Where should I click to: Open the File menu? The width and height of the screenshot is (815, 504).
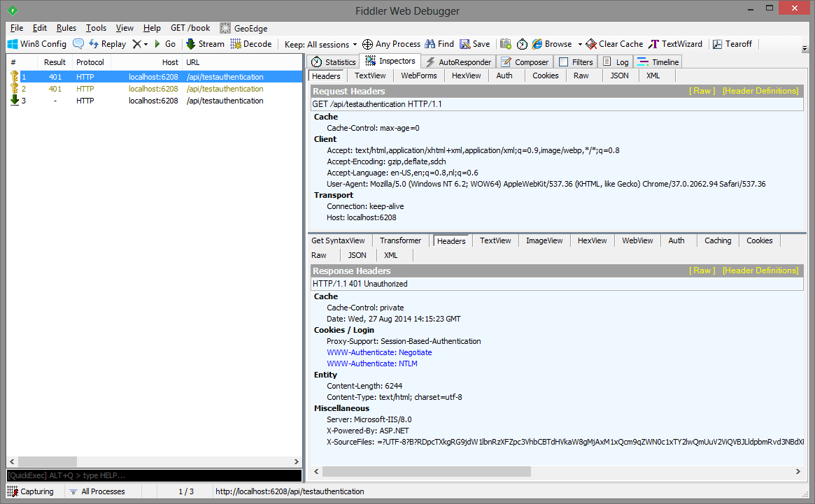click(17, 28)
